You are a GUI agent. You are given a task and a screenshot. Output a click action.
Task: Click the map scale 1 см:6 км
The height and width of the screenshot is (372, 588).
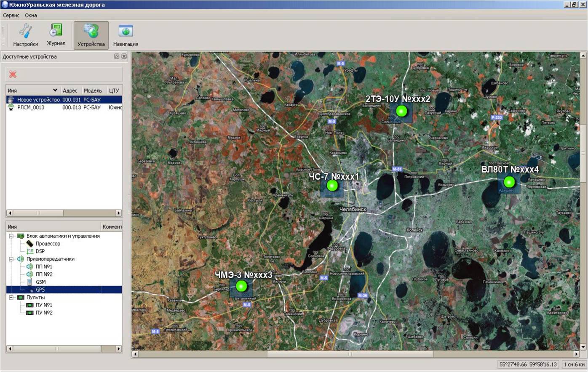coord(574,364)
